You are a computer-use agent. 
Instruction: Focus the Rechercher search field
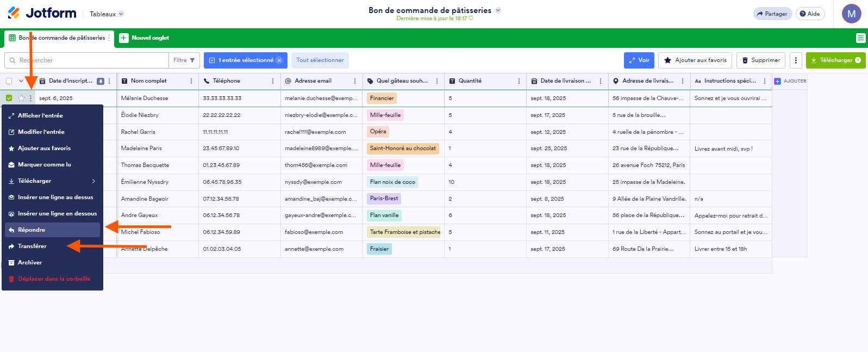87,60
